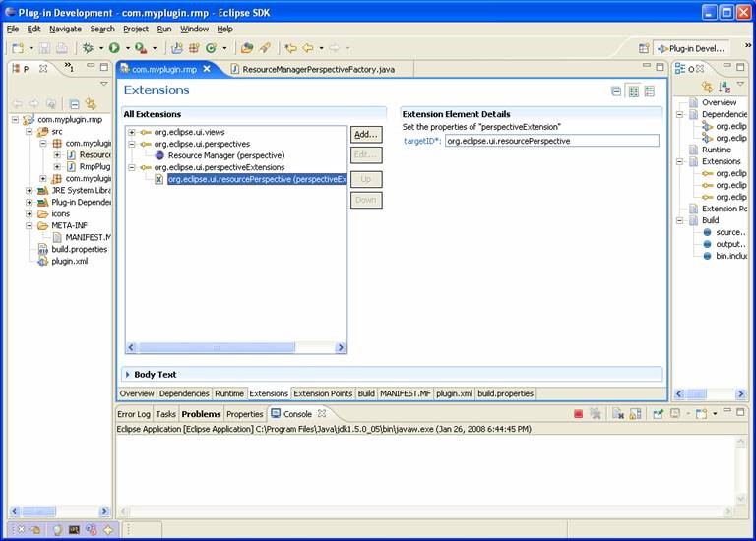Click the Clear Console icon
756x541 pixels.
click(x=618, y=414)
